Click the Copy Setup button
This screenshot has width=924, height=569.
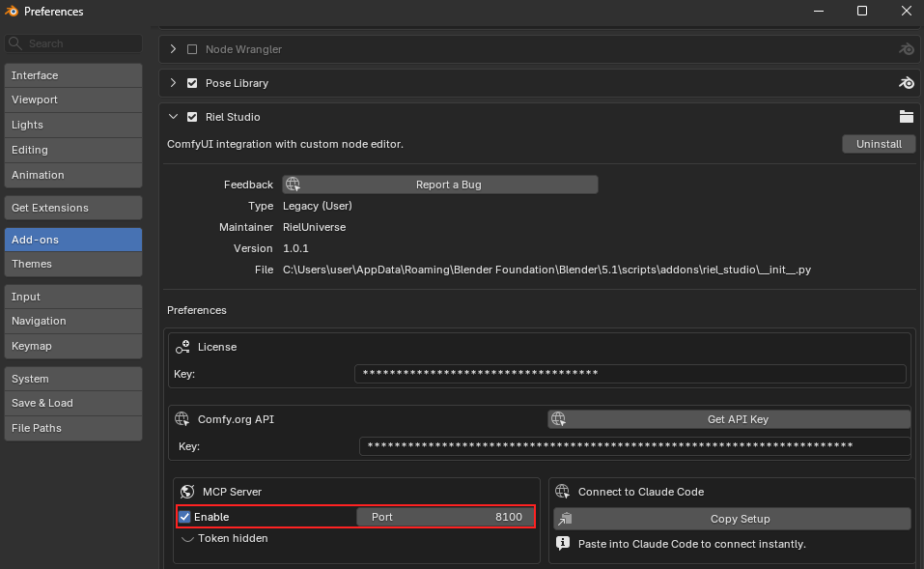pyautogui.click(x=733, y=519)
